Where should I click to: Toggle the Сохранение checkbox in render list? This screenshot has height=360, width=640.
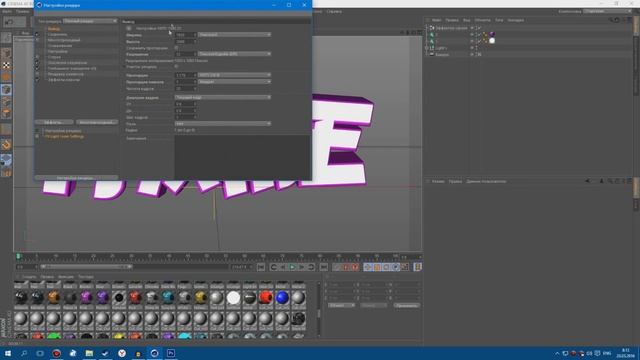pyautogui.click(x=37, y=34)
